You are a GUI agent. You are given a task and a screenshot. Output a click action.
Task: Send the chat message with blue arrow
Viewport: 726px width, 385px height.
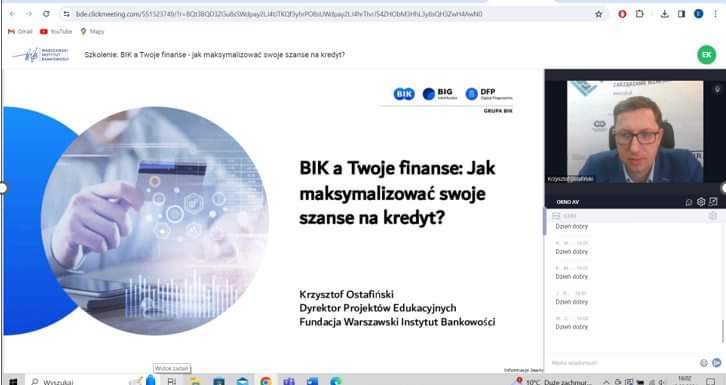(x=716, y=363)
